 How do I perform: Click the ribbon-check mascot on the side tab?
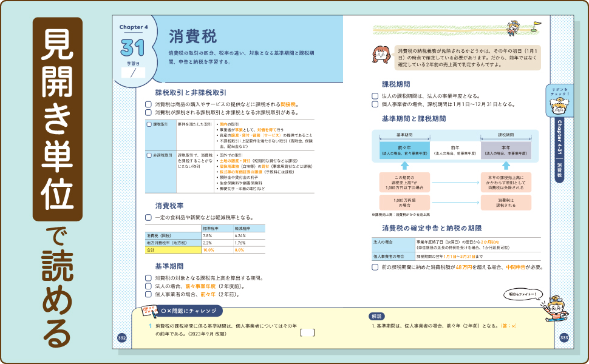(559, 106)
